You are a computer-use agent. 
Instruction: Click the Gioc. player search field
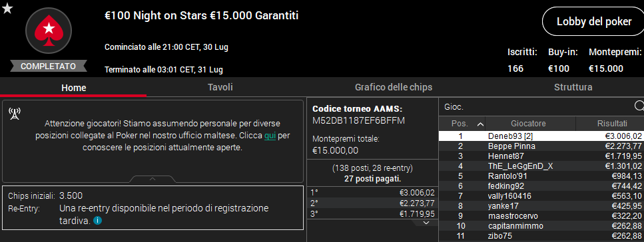537,106
